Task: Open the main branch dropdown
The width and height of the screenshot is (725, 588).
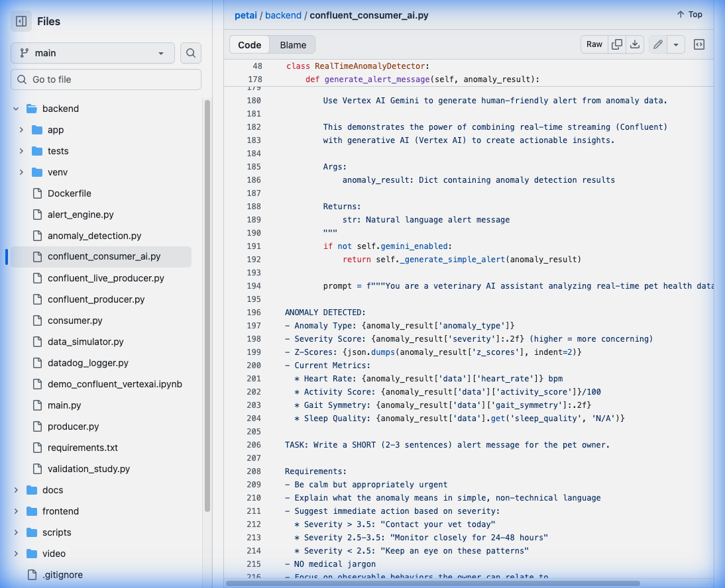Action: (93, 53)
